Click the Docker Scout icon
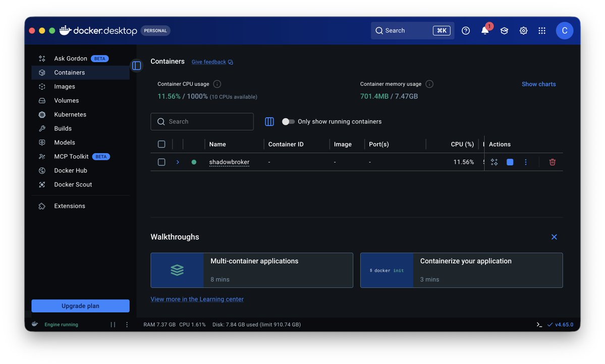The image size is (605, 364). pyautogui.click(x=42, y=185)
